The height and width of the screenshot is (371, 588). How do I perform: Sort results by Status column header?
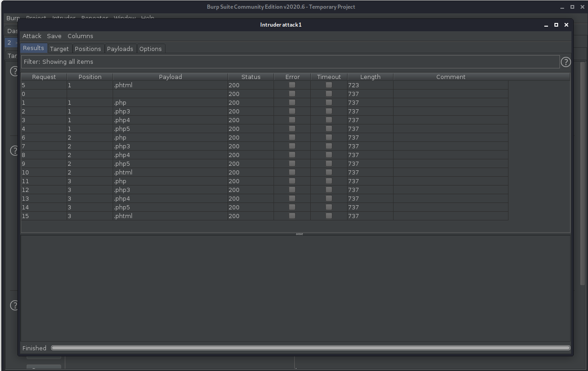(251, 77)
